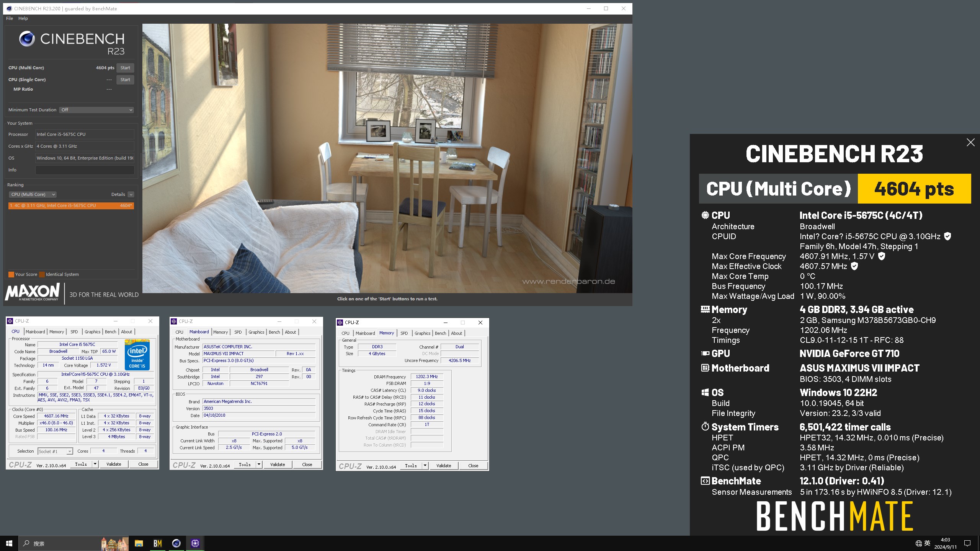Close the CPU-Z Memory window

480,323
